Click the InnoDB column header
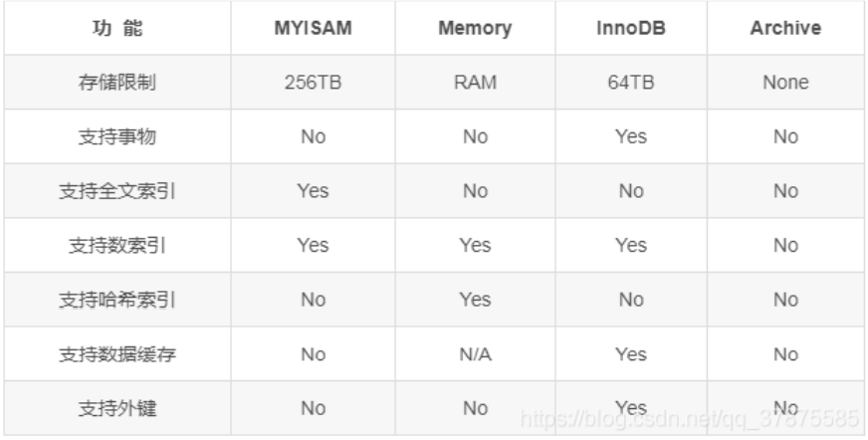This screenshot has width=868, height=440. [x=631, y=28]
